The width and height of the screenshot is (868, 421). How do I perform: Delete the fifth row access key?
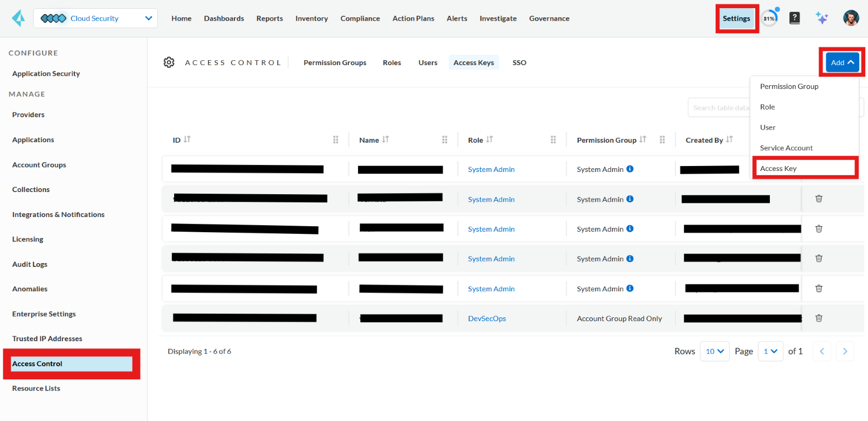[x=819, y=288]
